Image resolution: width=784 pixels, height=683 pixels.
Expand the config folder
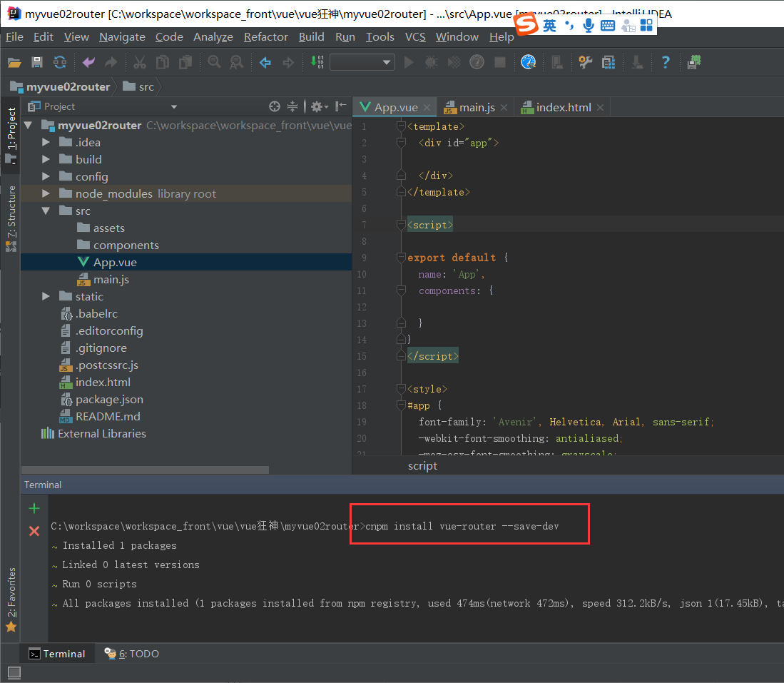[46, 176]
